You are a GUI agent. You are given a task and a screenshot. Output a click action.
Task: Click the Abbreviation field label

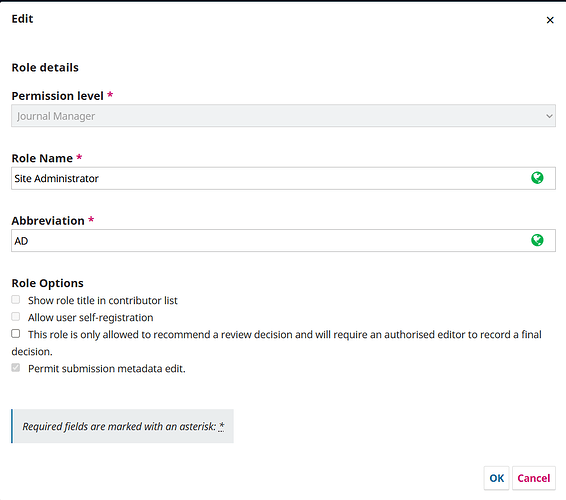[48, 221]
